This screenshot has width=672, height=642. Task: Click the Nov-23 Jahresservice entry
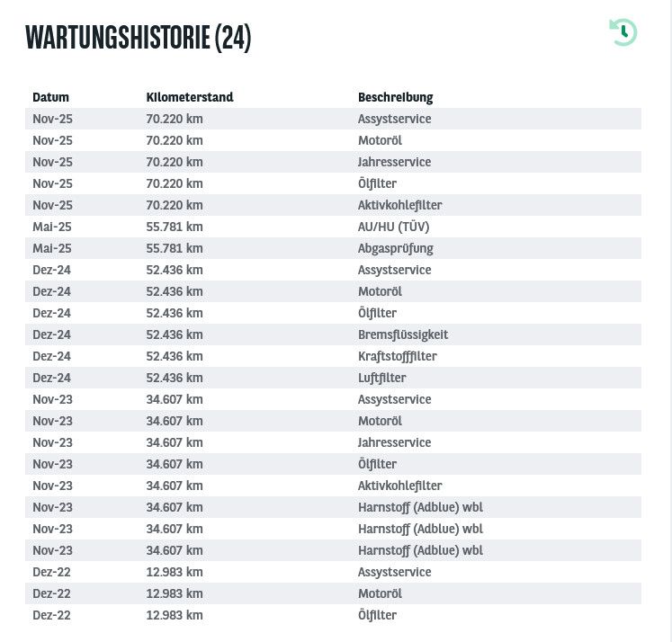(x=394, y=442)
